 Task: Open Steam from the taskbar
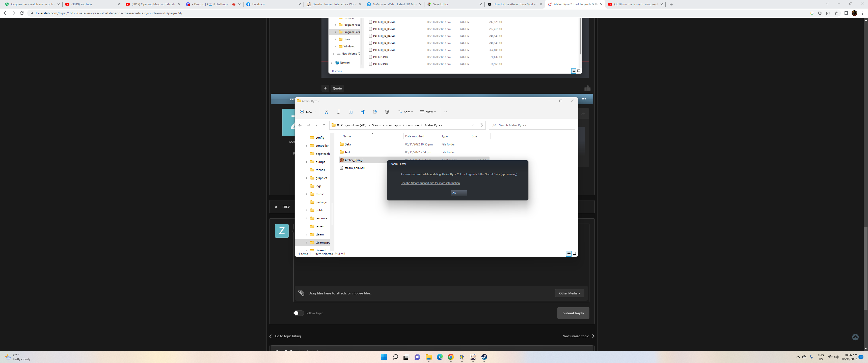click(484, 357)
